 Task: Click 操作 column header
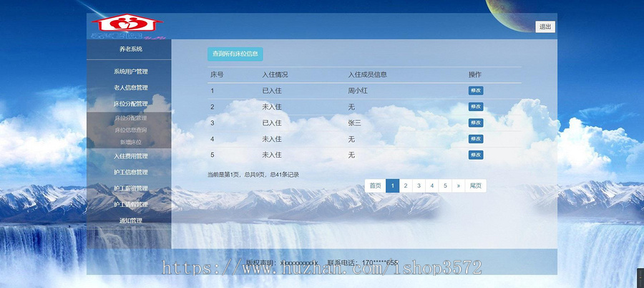pos(475,75)
